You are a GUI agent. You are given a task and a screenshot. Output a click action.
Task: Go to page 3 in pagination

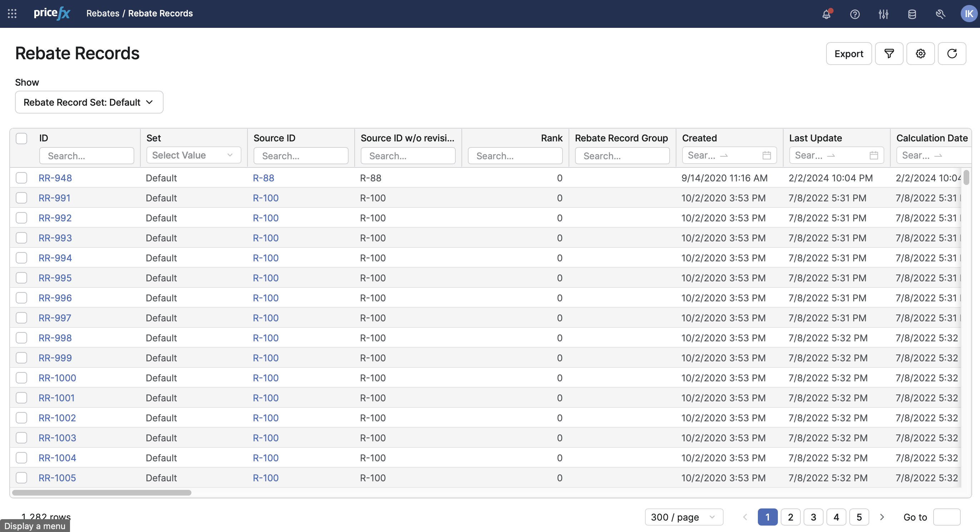point(813,517)
